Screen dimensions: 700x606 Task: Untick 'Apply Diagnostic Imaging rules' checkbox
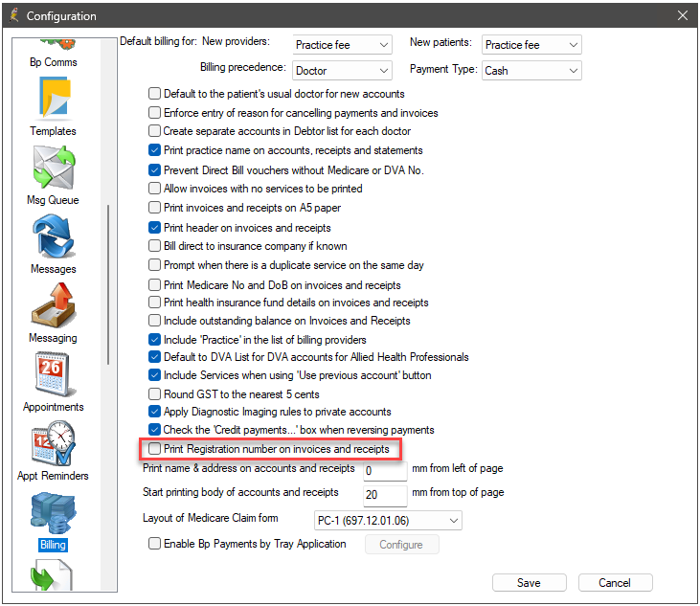(154, 411)
